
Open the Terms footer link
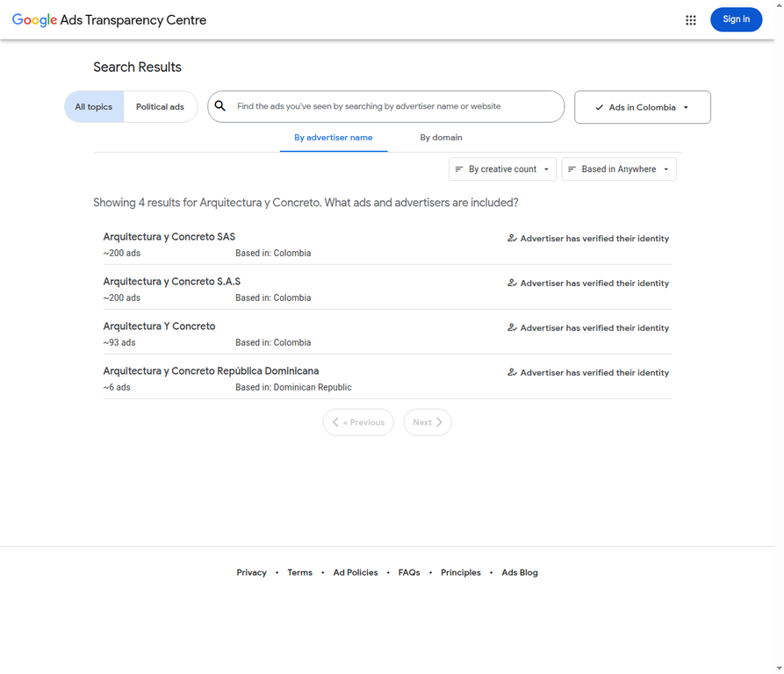300,572
